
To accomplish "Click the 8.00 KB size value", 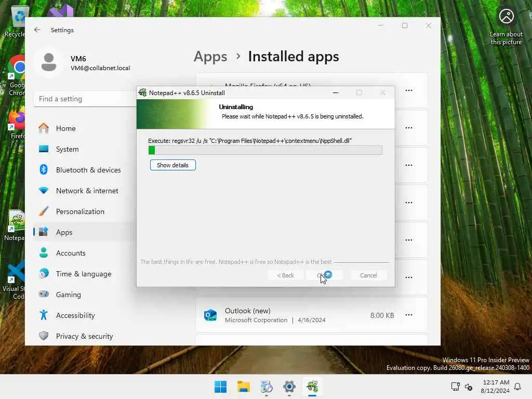I will pyautogui.click(x=382, y=315).
